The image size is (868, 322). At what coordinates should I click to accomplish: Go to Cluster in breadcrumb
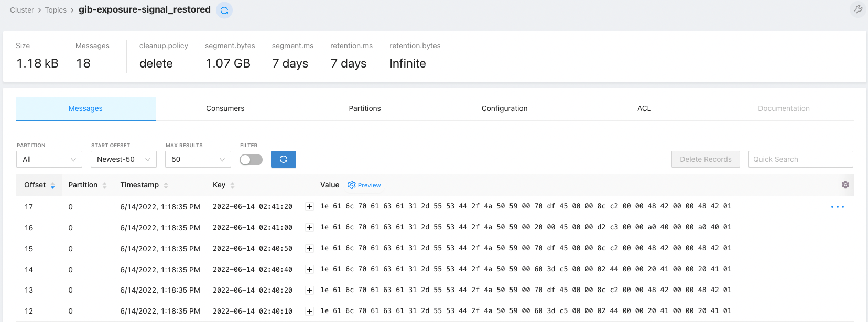[22, 10]
